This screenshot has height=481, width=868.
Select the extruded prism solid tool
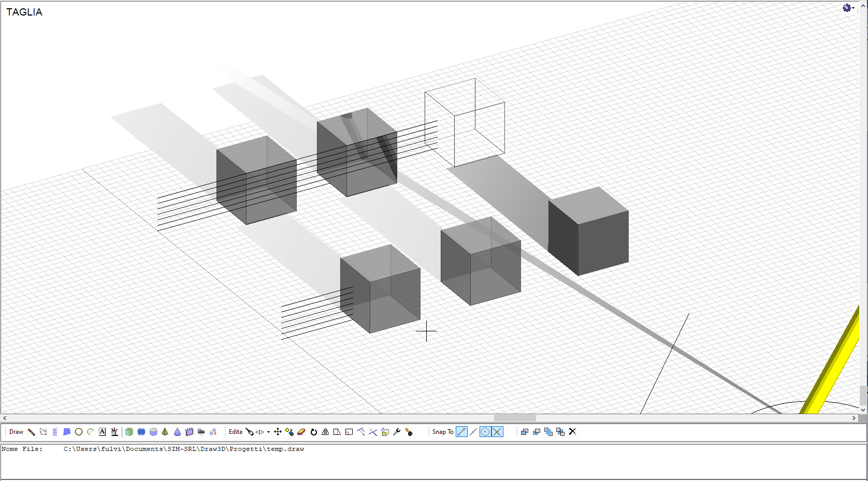190,432
